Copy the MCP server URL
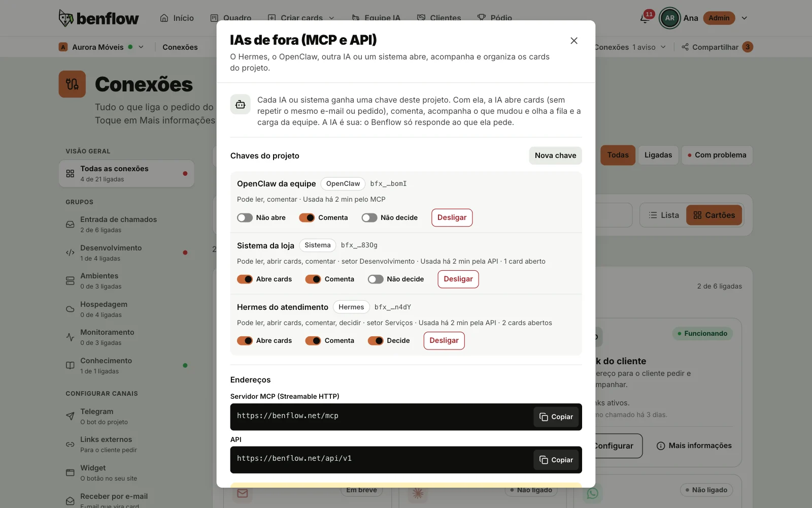This screenshot has height=508, width=812. coord(556,417)
